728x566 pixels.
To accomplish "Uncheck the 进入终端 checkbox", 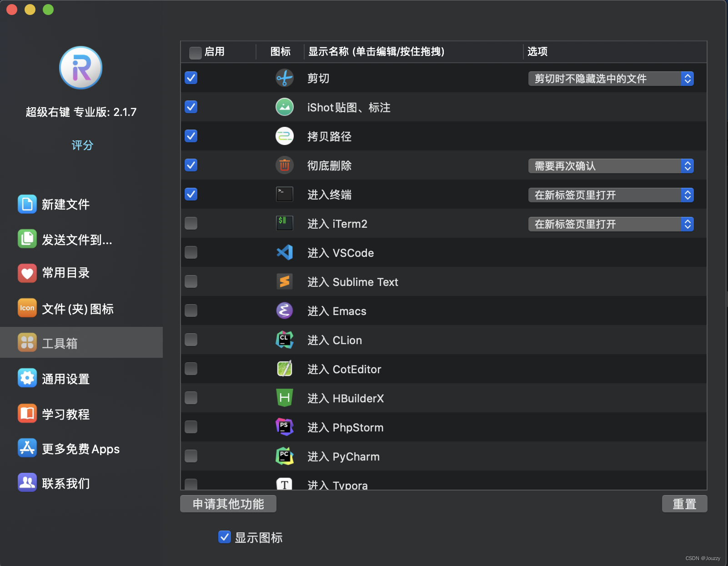I will click(191, 194).
